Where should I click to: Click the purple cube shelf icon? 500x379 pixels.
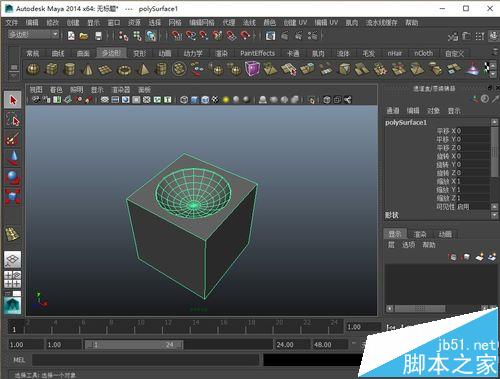click(x=252, y=69)
